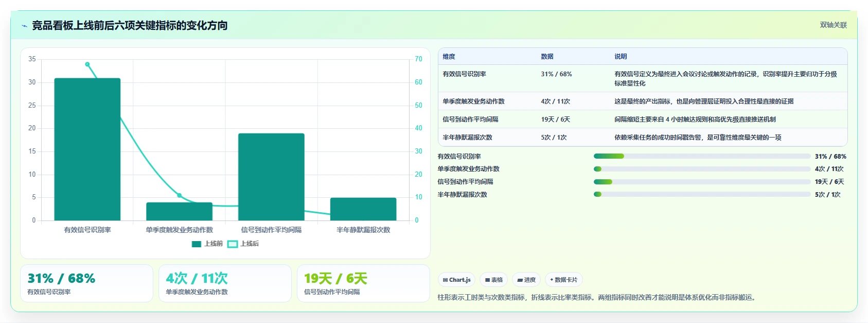Open the 4次 / 11次 stat card
868x323 pixels.
pos(225,283)
